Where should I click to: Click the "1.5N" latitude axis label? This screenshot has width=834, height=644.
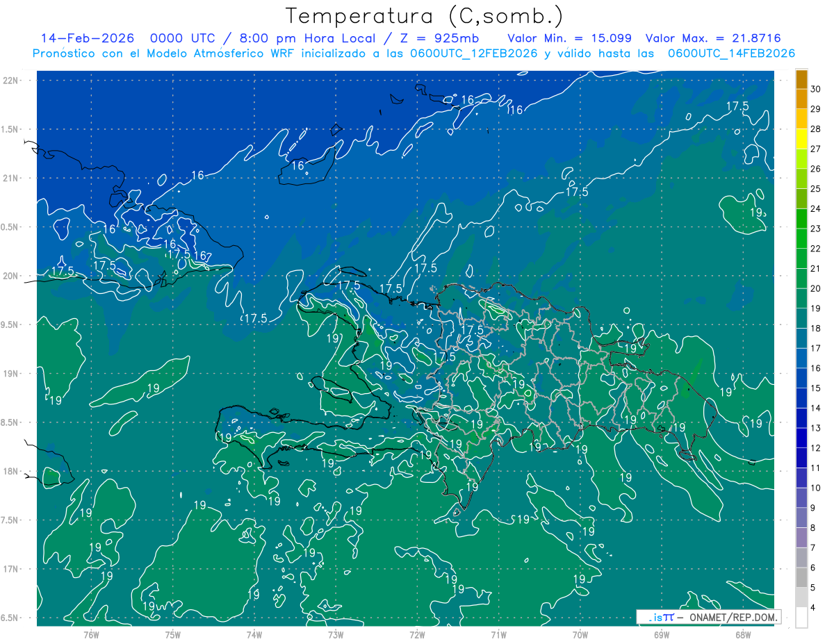pyautogui.click(x=10, y=129)
